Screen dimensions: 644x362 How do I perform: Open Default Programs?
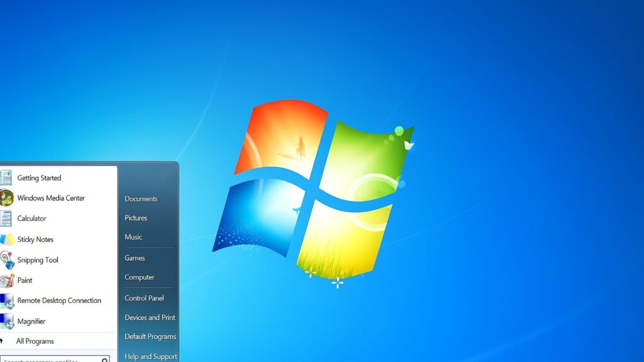click(x=150, y=336)
